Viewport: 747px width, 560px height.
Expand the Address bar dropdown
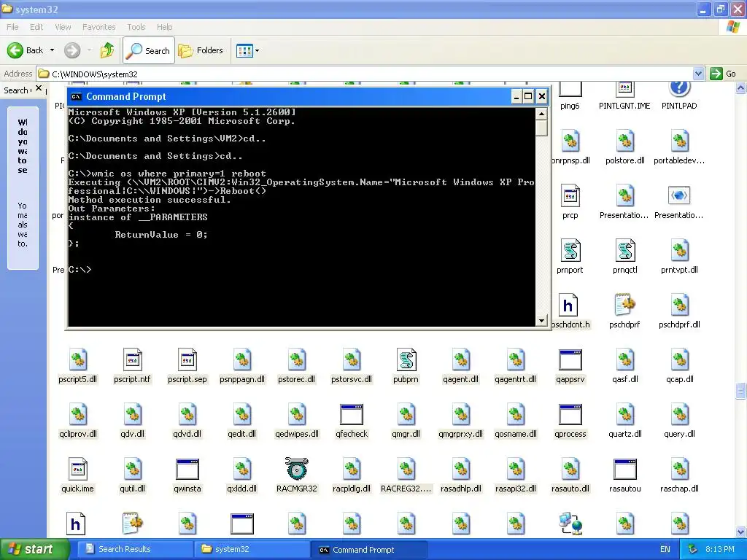698,74
